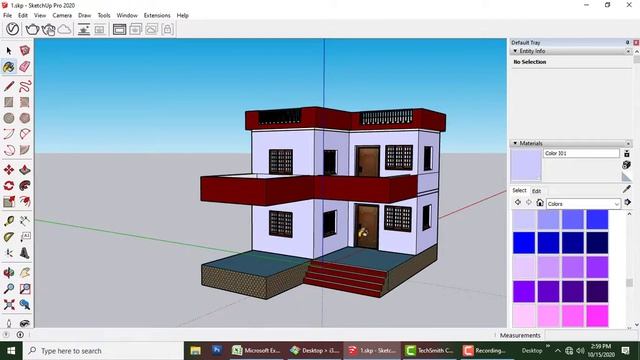Choose the 2 Point Arc tool

pyautogui.click(x=25, y=134)
